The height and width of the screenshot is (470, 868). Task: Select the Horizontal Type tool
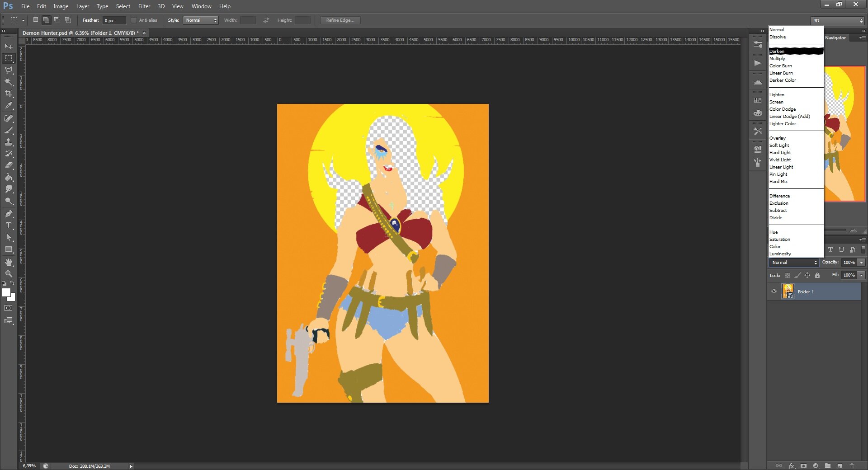pos(9,226)
